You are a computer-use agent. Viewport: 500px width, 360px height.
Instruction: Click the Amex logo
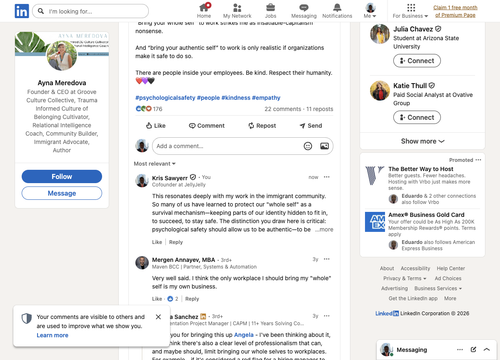point(375,222)
